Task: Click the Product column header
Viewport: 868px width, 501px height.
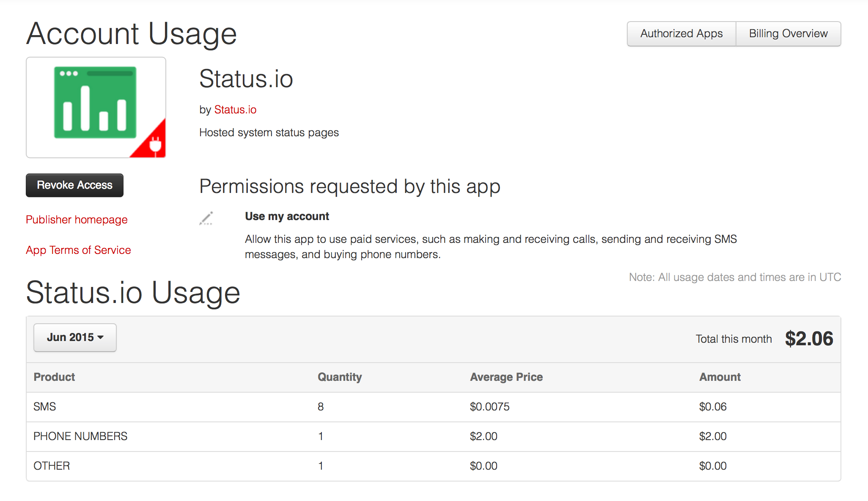Action: pos(54,377)
